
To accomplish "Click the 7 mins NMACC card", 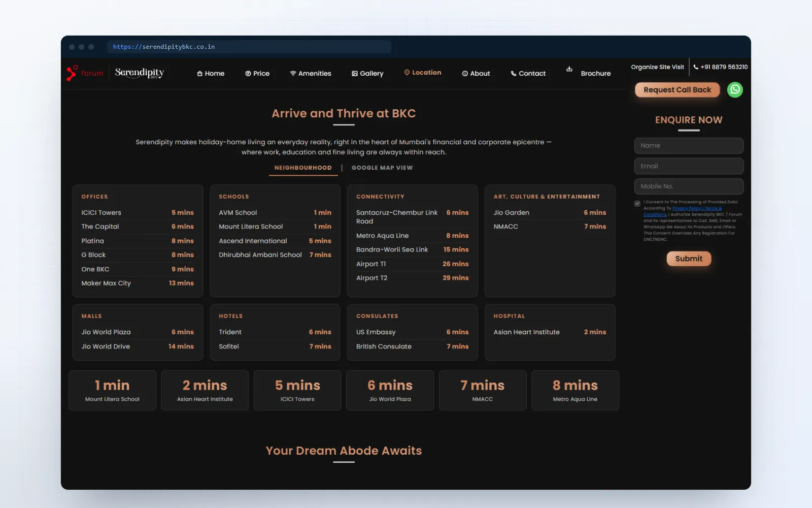I will tap(483, 390).
